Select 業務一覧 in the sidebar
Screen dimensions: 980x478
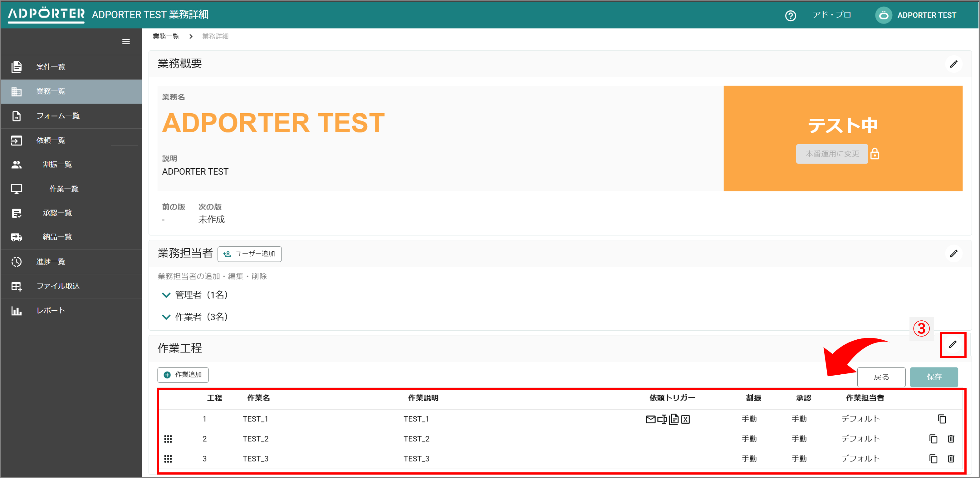[71, 91]
